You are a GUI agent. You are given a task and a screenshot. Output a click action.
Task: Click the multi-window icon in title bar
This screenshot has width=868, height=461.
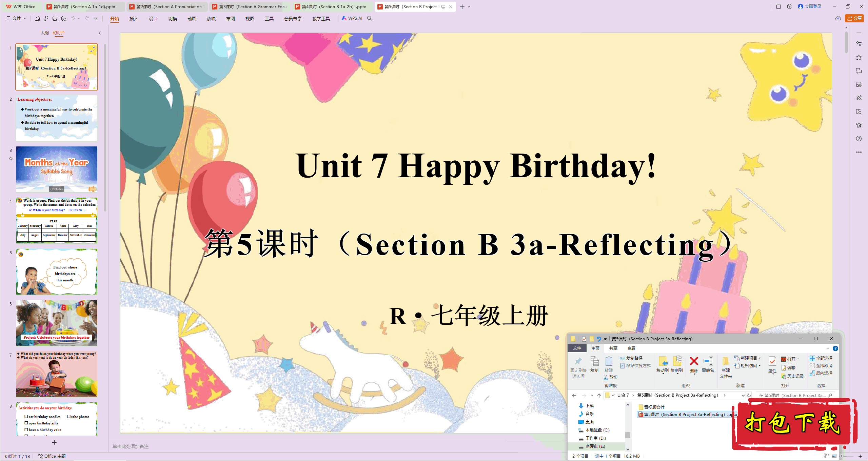(x=779, y=6)
